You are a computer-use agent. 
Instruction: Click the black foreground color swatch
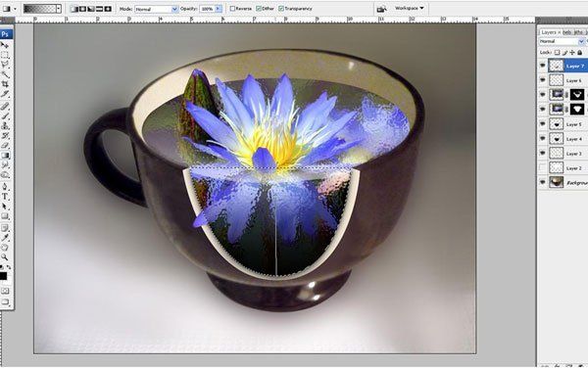point(3,276)
